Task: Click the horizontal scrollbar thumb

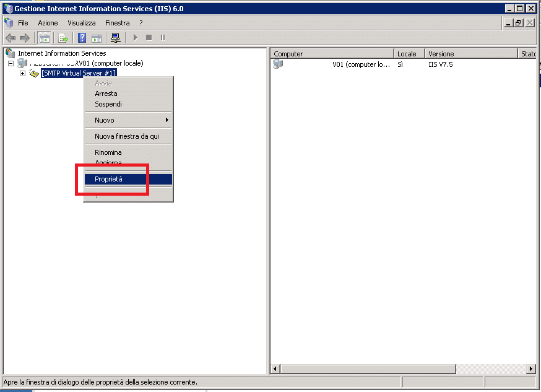Action: click(368, 369)
